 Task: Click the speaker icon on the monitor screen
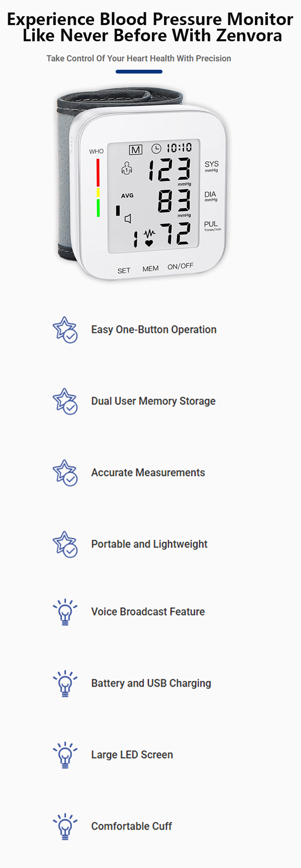(x=128, y=219)
